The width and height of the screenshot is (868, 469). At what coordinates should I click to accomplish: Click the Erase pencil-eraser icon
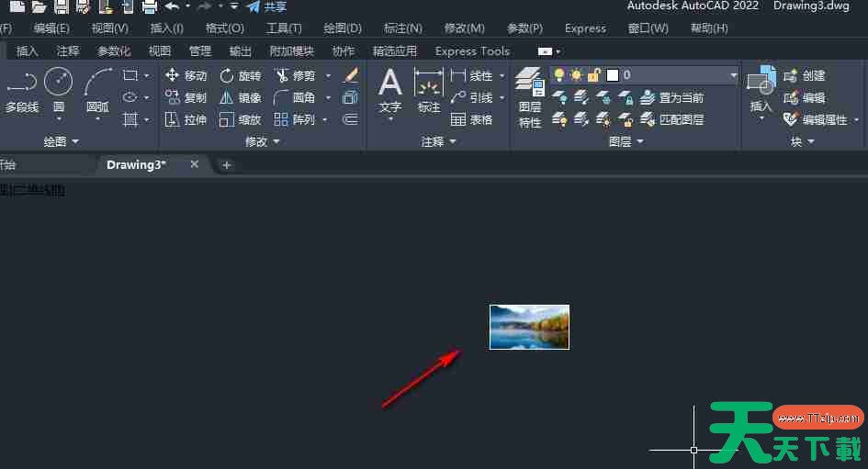(x=350, y=74)
